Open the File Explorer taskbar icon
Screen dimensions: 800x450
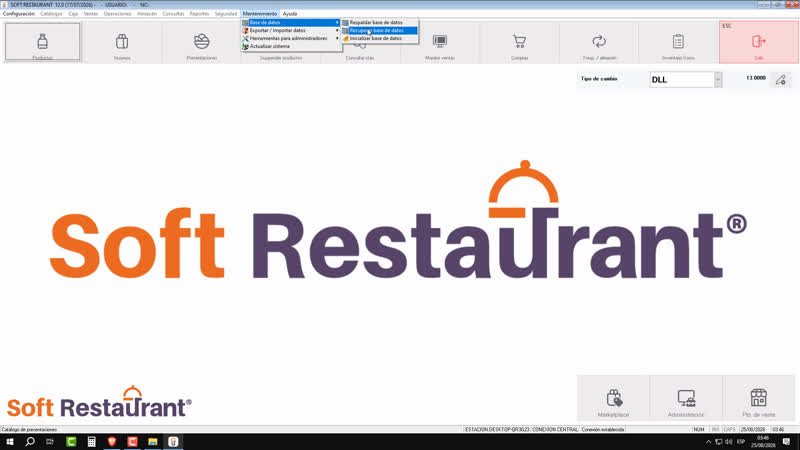pos(153,442)
